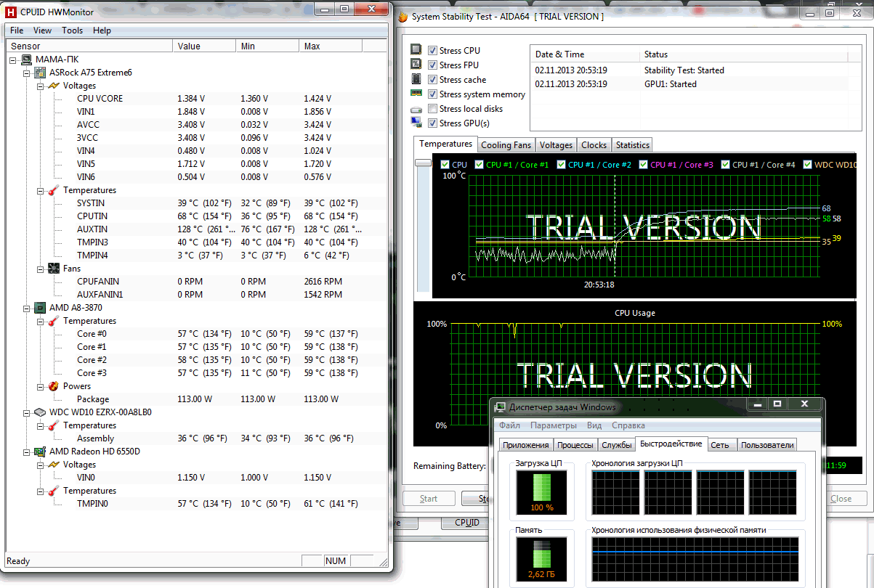This screenshot has height=588, width=874.
Task: Click the Память 2,62 ГБ memory meter
Action: [542, 560]
